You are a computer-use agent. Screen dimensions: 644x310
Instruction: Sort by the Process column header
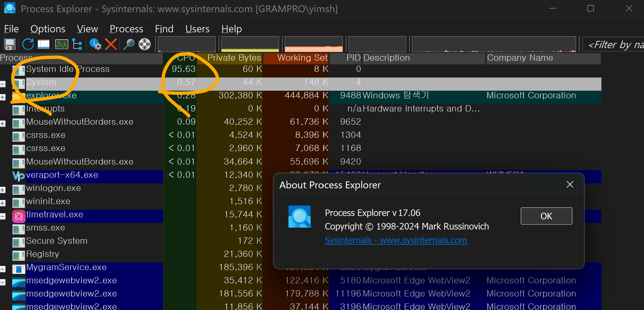click(x=81, y=58)
